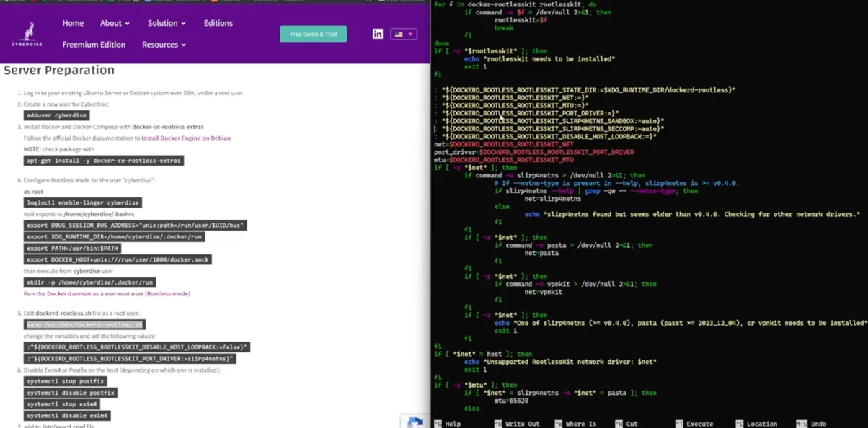Viewport: 868px width, 428px height.
Task: Click the Server Preparation heading
Action: pos(59,70)
